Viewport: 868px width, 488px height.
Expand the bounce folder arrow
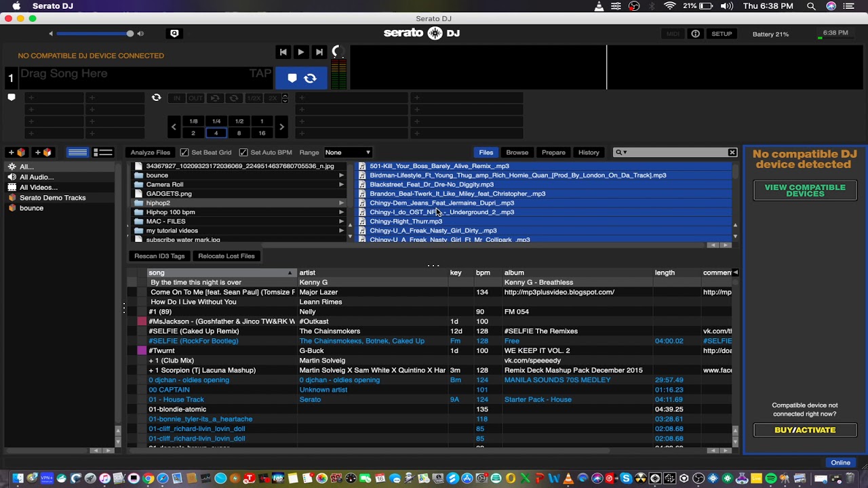coord(341,176)
